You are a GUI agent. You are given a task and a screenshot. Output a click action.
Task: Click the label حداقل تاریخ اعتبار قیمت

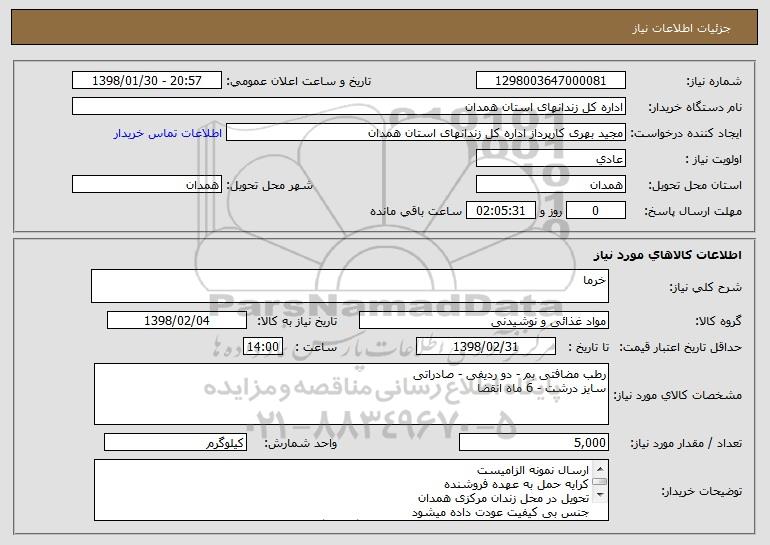point(680,347)
